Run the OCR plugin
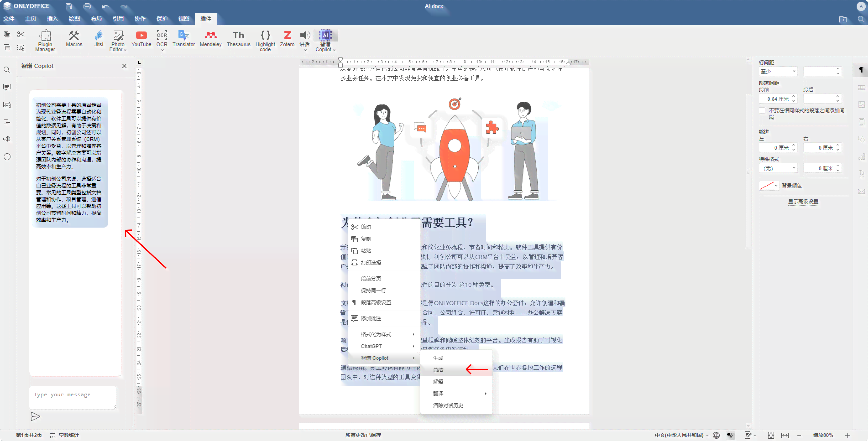Image resolution: width=868 pixels, height=441 pixels. (162, 38)
